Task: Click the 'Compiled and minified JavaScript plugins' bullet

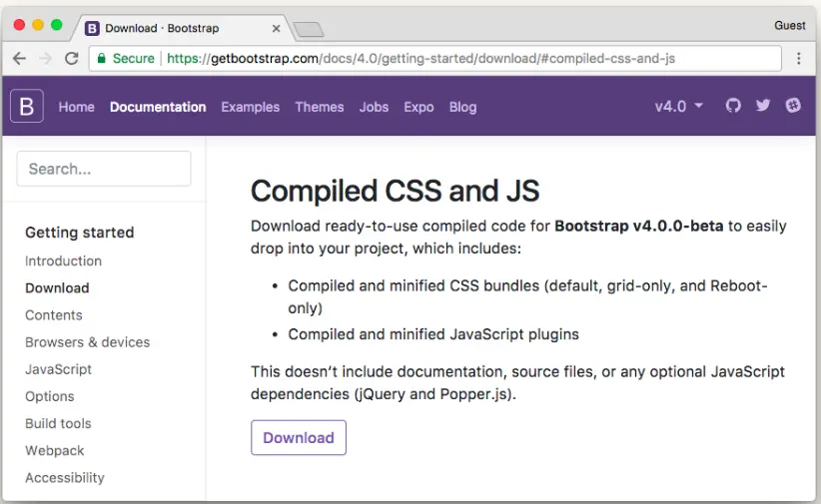Action: coord(433,334)
